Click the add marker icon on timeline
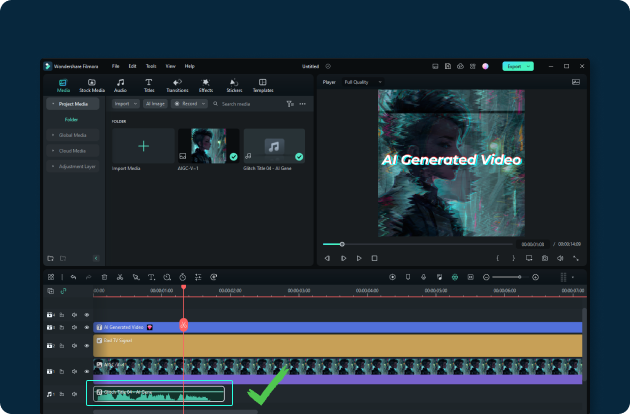The image size is (630, 414). [408, 277]
